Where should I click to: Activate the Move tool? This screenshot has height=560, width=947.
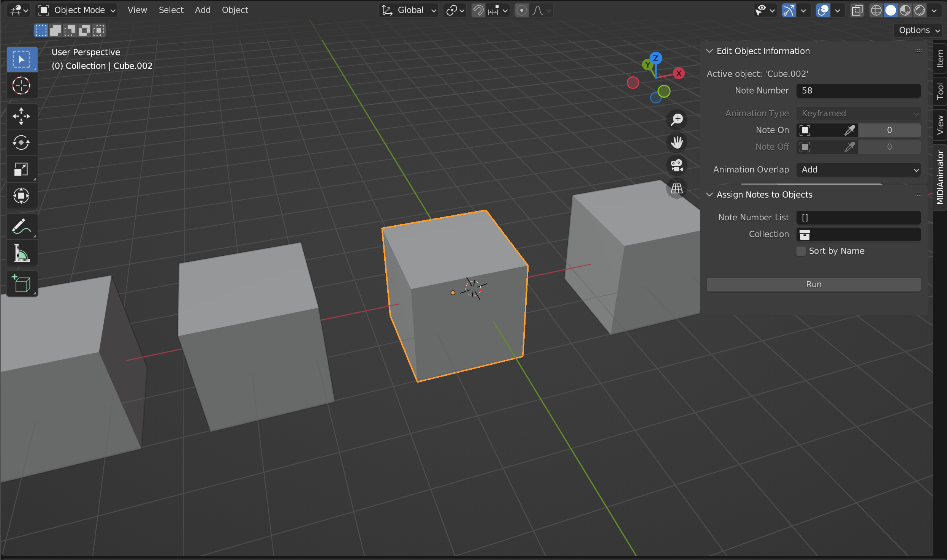coord(21,116)
